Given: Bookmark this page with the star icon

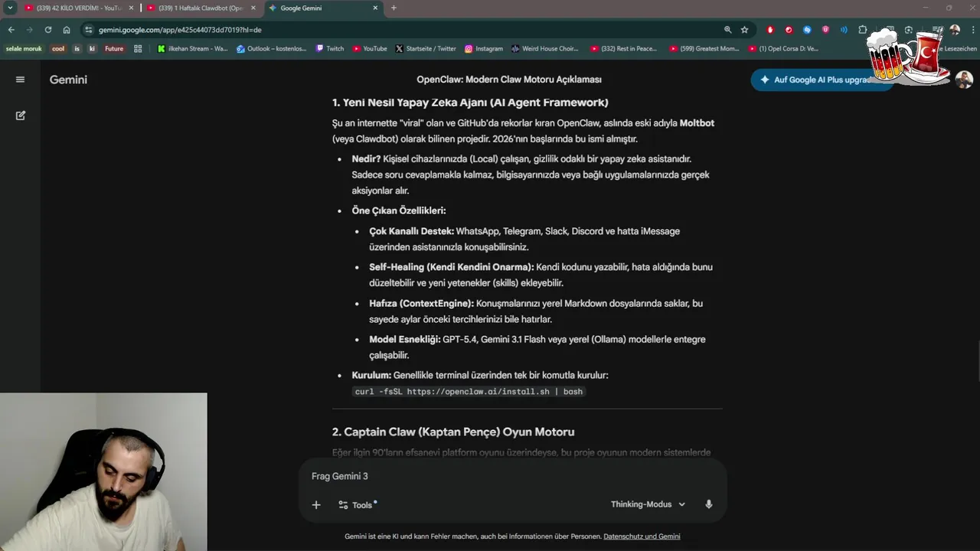Looking at the screenshot, I should pyautogui.click(x=744, y=30).
